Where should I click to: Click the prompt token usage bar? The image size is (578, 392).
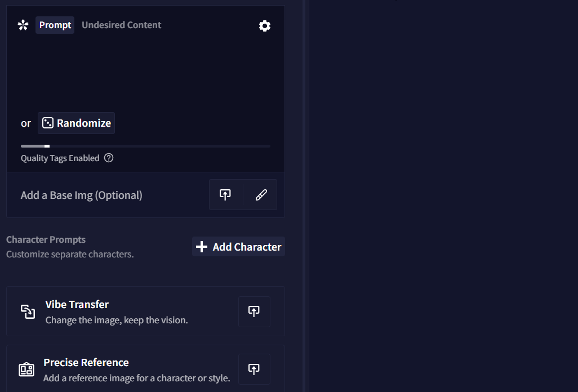click(x=145, y=146)
